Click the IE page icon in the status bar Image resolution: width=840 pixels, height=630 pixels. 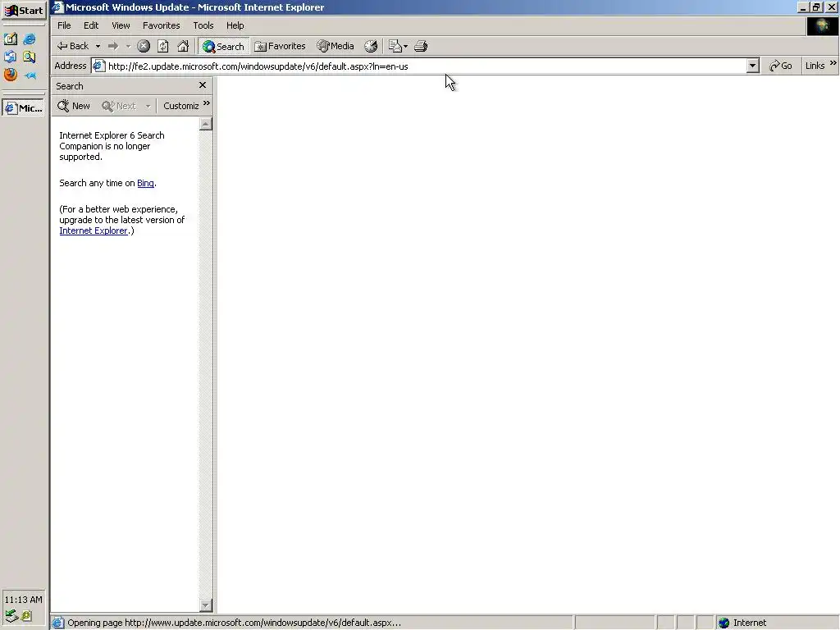click(x=58, y=623)
